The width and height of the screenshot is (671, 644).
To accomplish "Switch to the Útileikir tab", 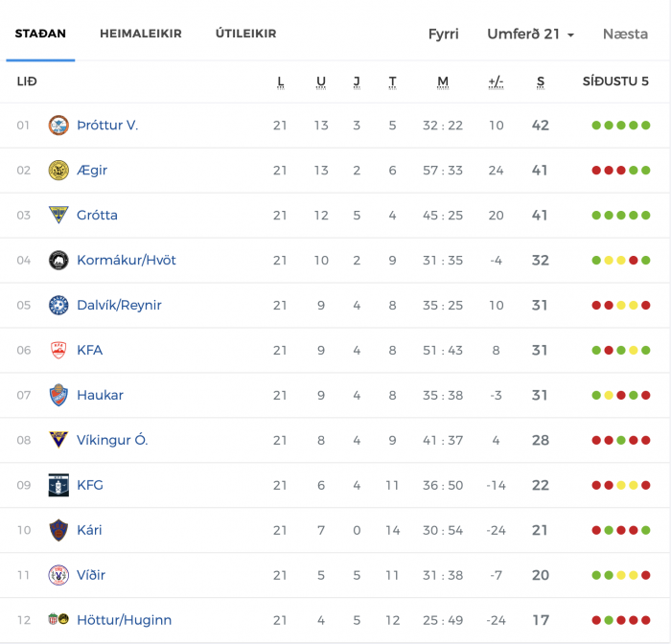I will (x=246, y=34).
